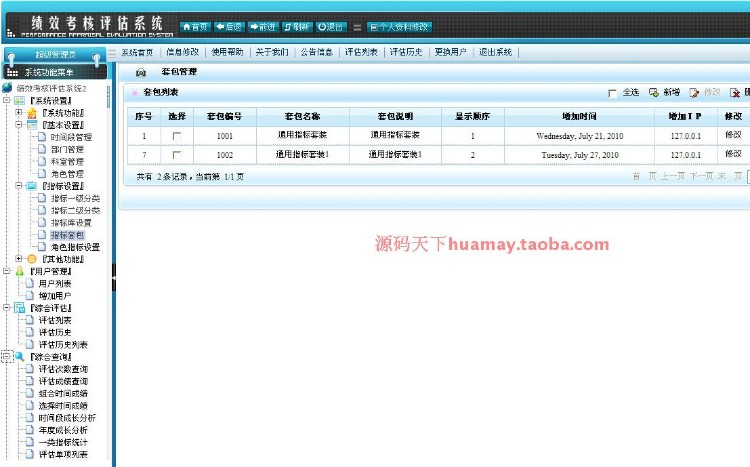Click the 首页 home button in header
This screenshot has width=750, height=467.
[195, 27]
